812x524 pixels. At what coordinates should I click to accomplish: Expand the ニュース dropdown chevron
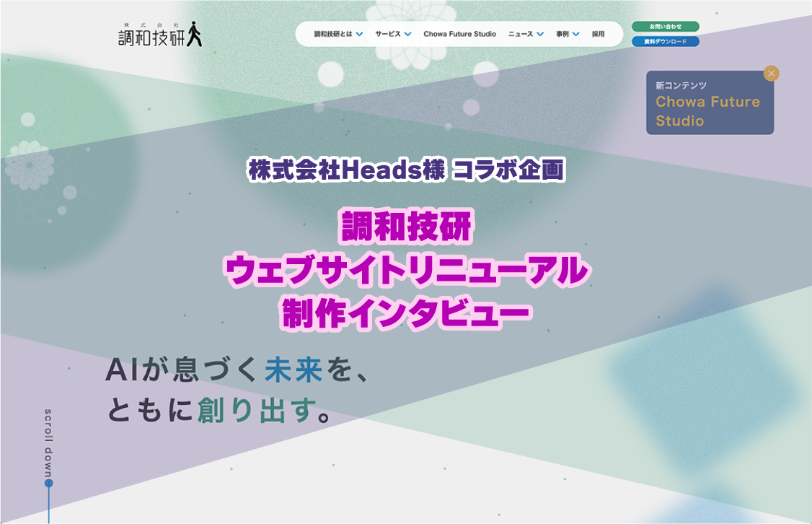click(540, 34)
